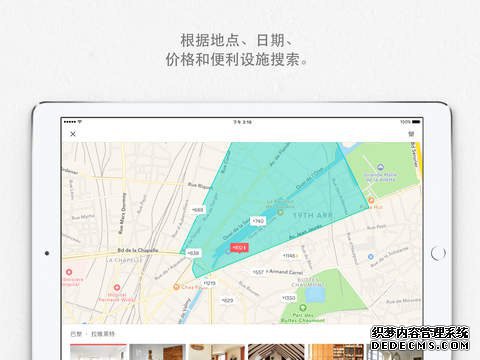Close the map view with the X icon
The width and height of the screenshot is (480, 360).
tap(73, 134)
